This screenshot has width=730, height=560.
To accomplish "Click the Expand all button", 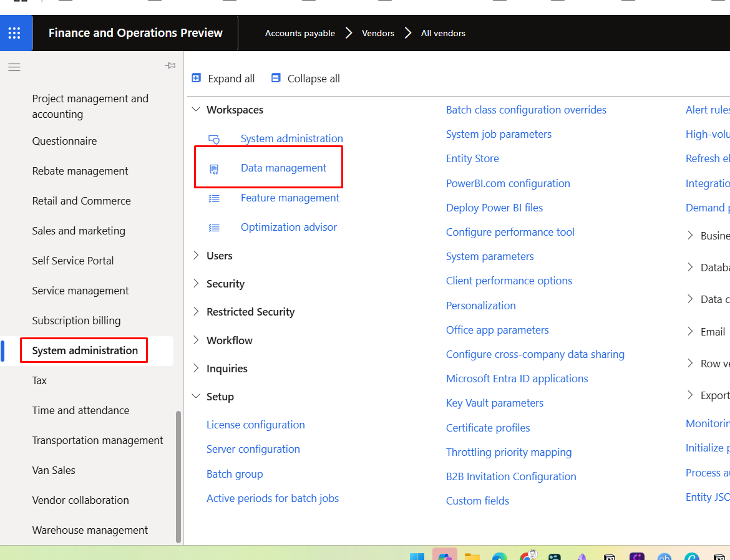I will (x=223, y=78).
